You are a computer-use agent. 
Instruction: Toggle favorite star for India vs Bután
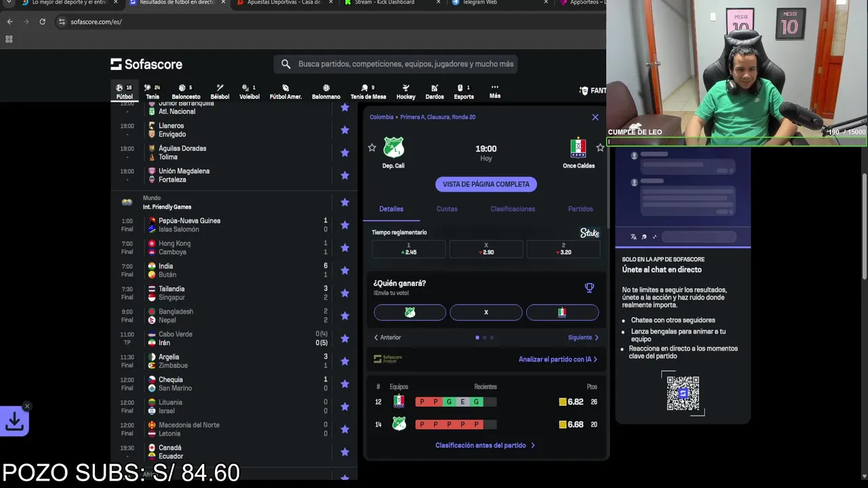pos(344,270)
